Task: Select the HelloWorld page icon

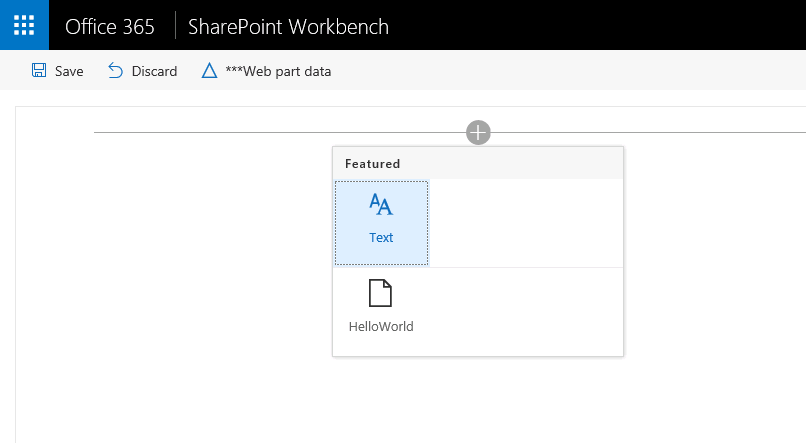Action: point(381,293)
